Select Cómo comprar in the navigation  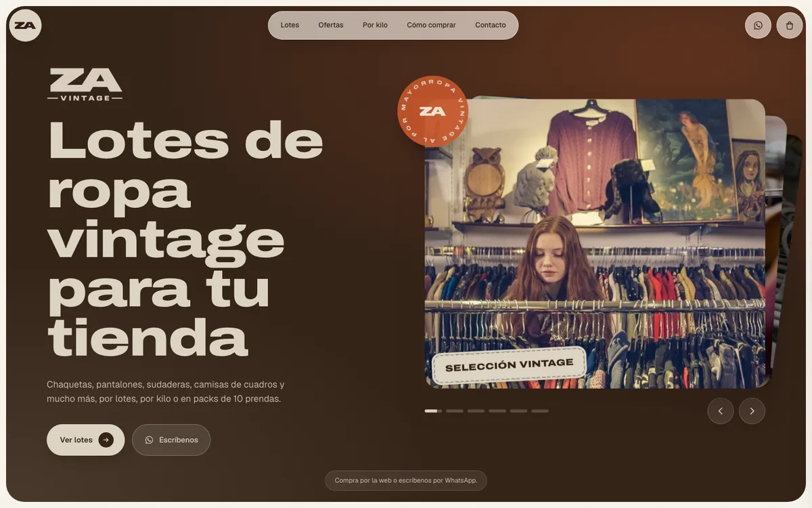pos(431,25)
